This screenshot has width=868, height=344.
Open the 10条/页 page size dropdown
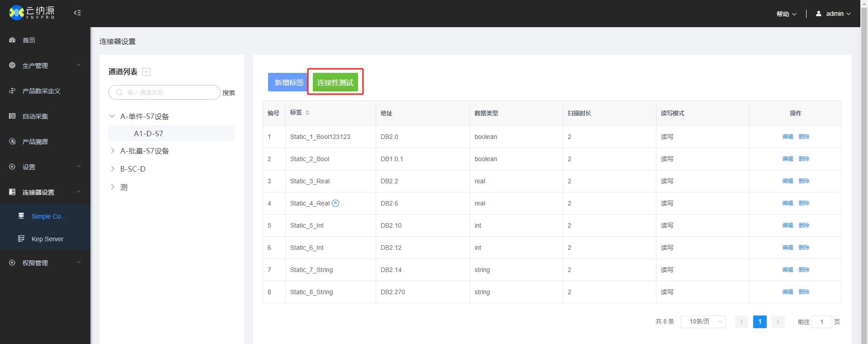703,322
